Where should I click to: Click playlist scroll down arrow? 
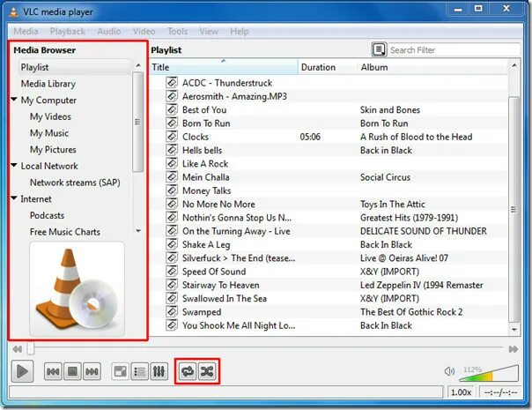[514, 329]
